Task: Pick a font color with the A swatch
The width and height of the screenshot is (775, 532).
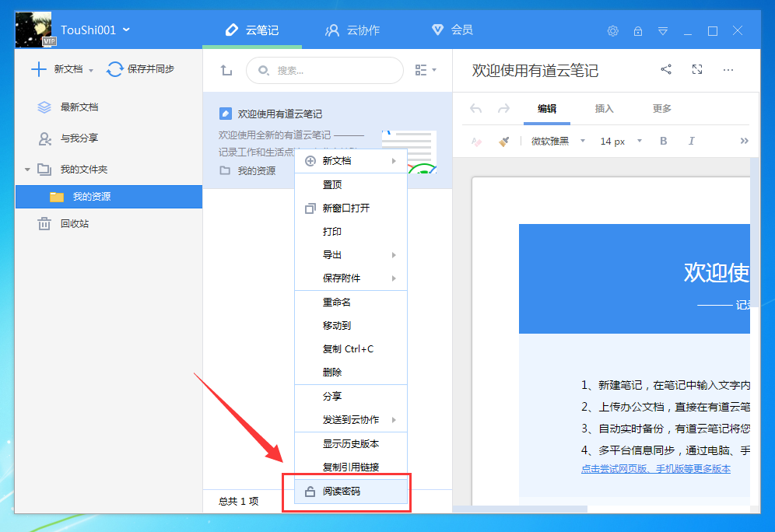Action: pos(476,141)
